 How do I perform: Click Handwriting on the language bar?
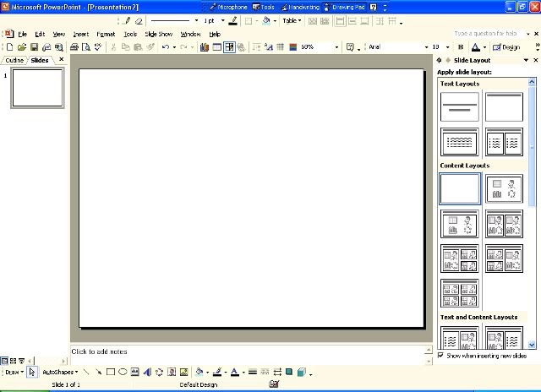[300, 7]
